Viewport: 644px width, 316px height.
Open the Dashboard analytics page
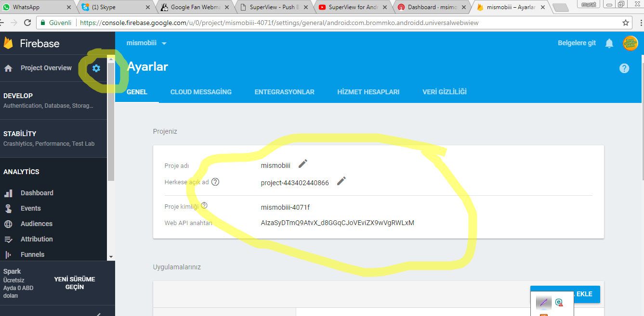click(37, 193)
